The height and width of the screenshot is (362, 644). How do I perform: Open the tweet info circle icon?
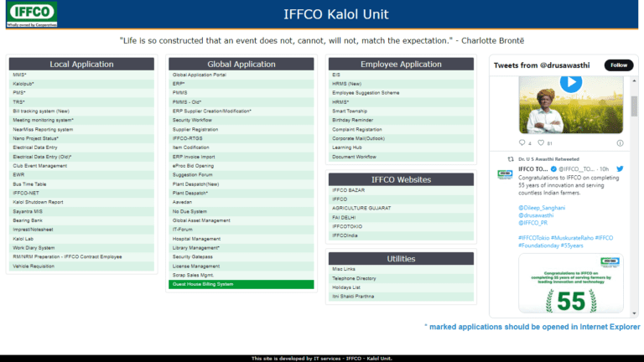(620, 142)
